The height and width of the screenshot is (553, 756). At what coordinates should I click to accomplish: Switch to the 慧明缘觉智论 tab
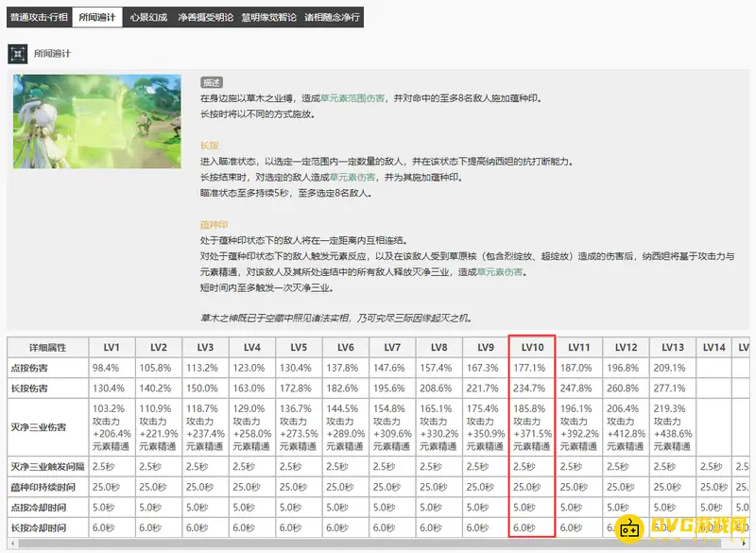coord(268,17)
